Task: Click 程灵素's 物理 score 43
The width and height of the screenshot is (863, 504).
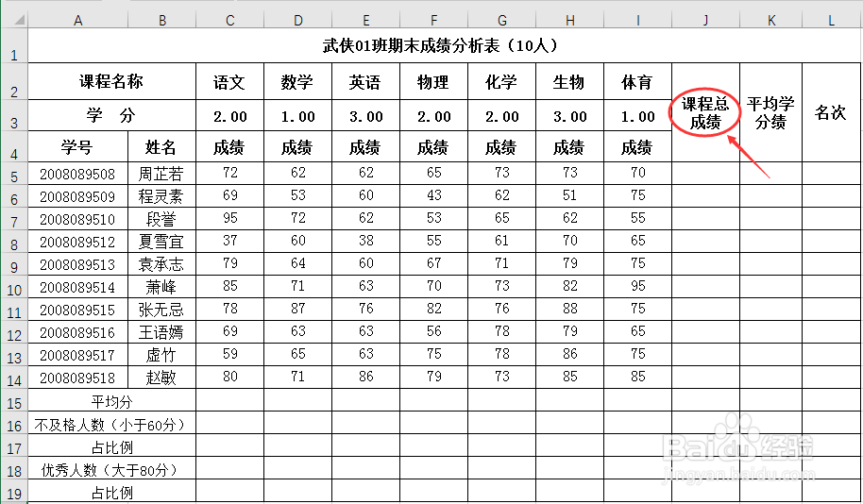Action: click(x=433, y=195)
